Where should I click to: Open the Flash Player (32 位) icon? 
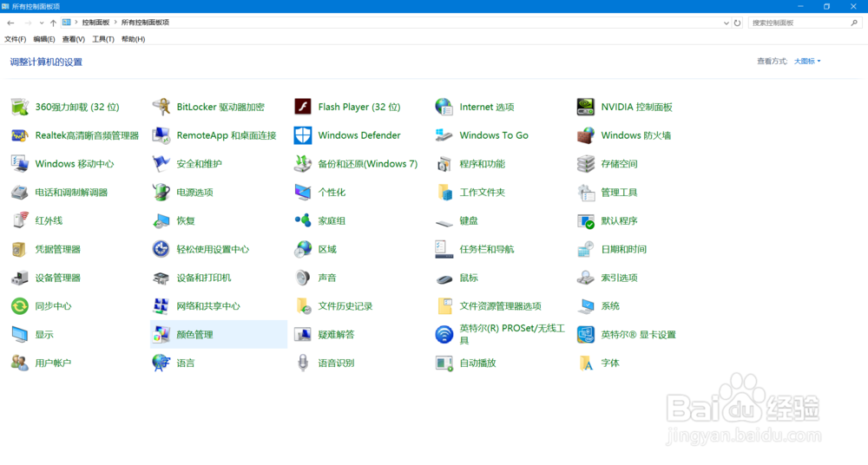pos(303,107)
